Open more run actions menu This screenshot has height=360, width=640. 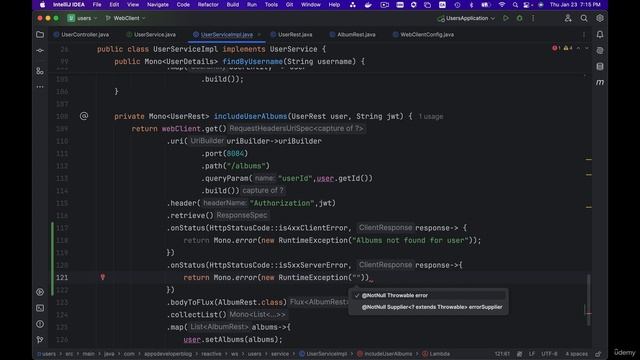(533, 18)
